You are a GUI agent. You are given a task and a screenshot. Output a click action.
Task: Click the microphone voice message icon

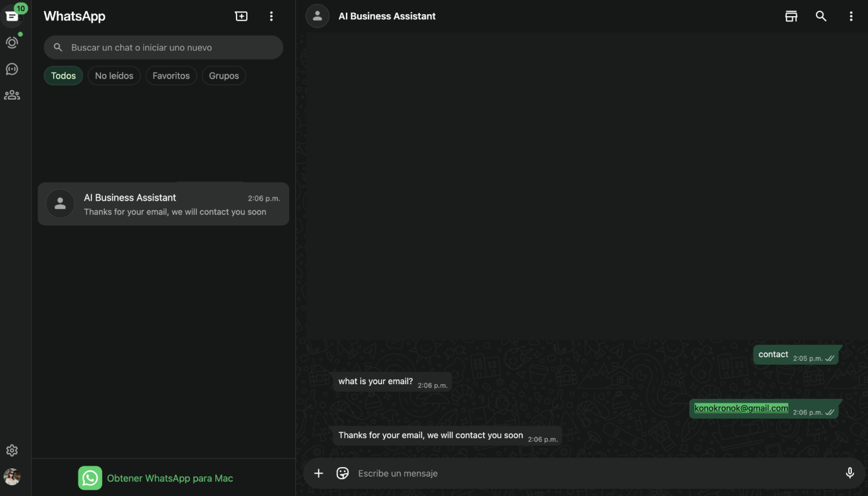(x=849, y=473)
